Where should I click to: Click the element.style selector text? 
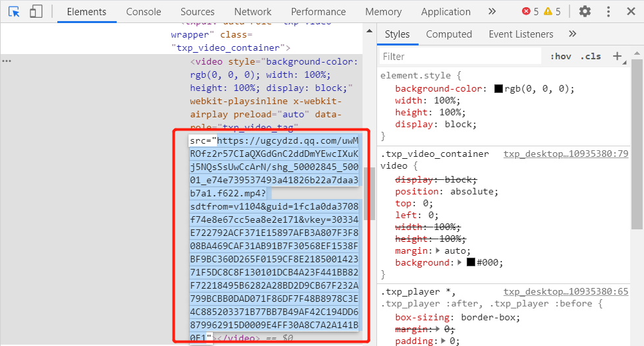click(x=415, y=76)
